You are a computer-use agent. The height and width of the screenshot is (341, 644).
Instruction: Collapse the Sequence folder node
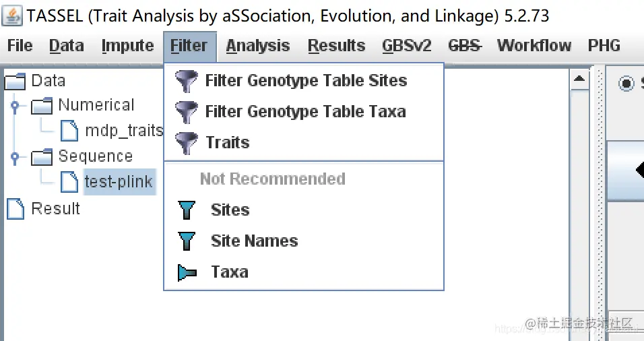tap(15, 157)
